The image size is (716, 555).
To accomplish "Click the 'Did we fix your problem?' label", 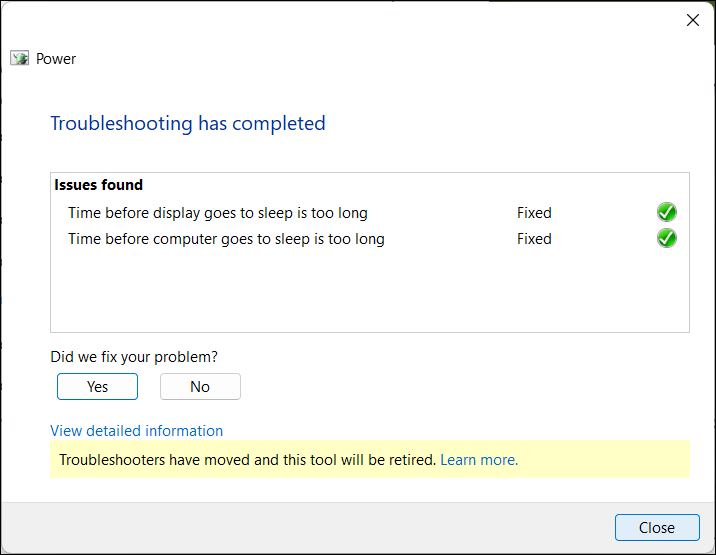I will coord(134,357).
